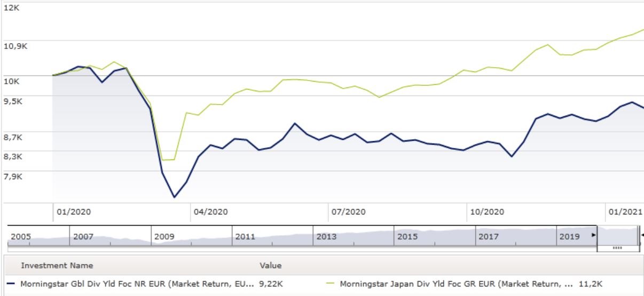
Task: Click the 04/2020 label on the chart x-axis
Action: pos(210,212)
